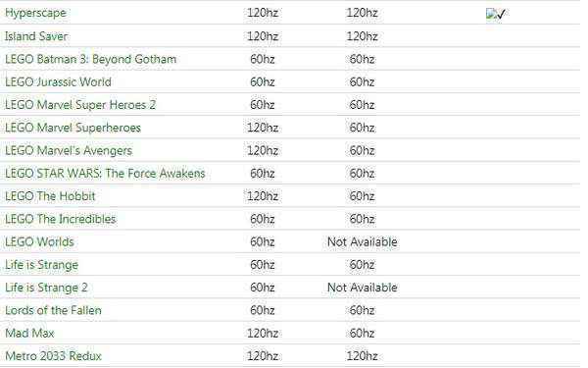
Task: Click Not Available cell for Life is Strange 2
Action: (363, 288)
